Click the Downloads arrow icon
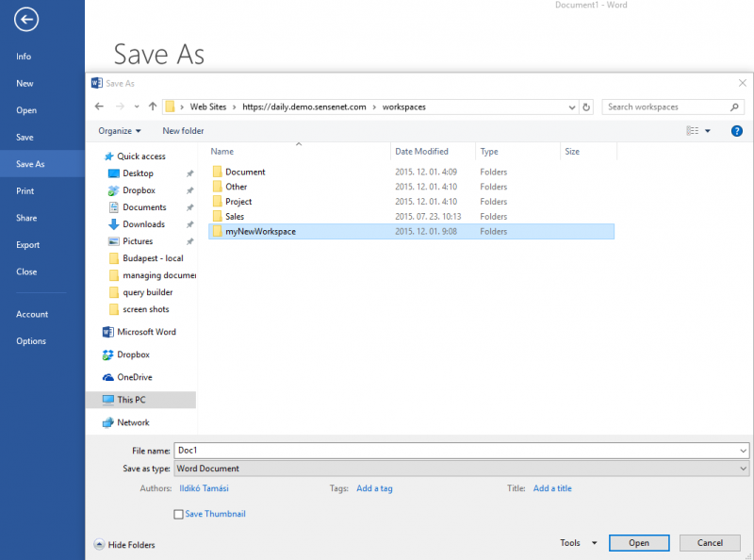Image resolution: width=754 pixels, height=560 pixels. 113,224
